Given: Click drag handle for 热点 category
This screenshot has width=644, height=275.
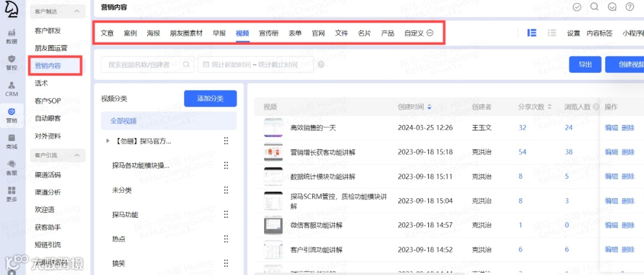Looking at the screenshot, I should [x=225, y=239].
